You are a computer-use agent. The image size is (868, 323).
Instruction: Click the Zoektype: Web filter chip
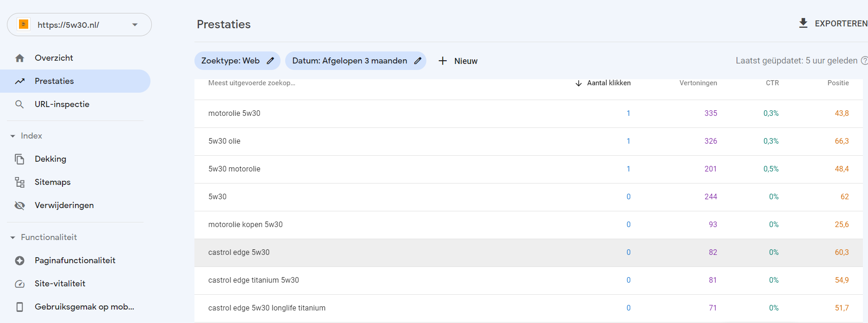coord(237,61)
